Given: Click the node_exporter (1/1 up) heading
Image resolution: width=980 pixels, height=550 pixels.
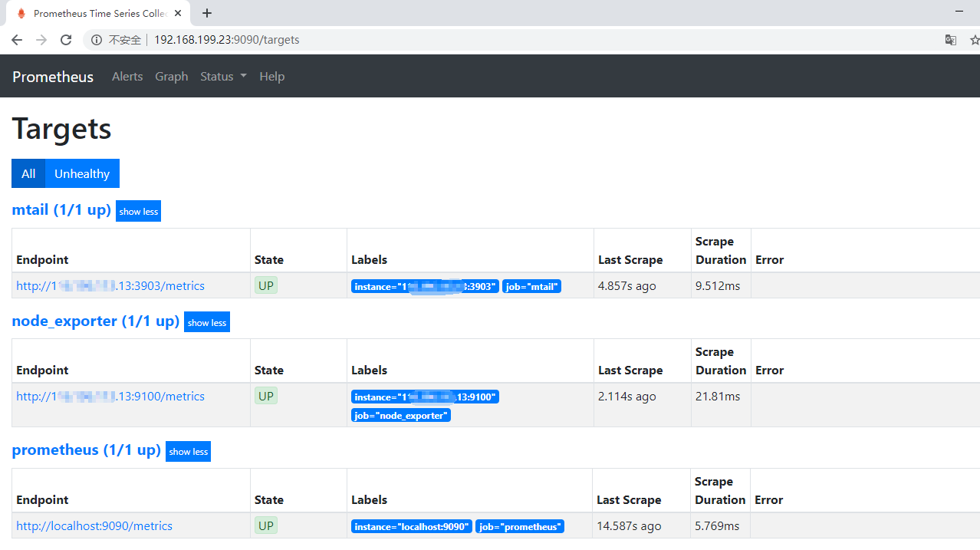Looking at the screenshot, I should (x=96, y=321).
